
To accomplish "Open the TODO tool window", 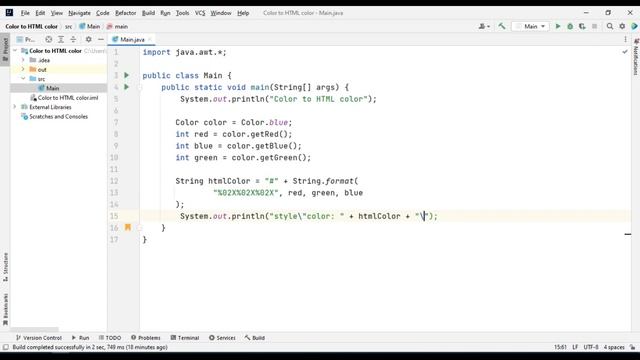I will point(110,338).
